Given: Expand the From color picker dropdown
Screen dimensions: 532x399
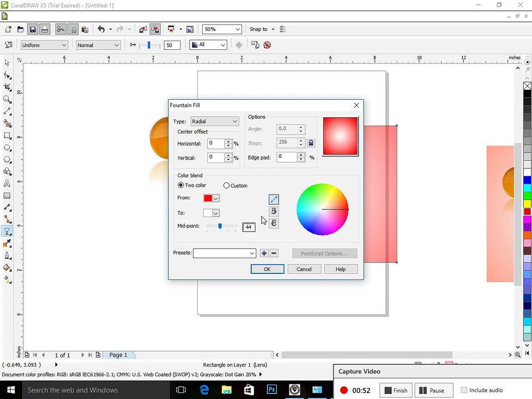Looking at the screenshot, I should pyautogui.click(x=216, y=198).
